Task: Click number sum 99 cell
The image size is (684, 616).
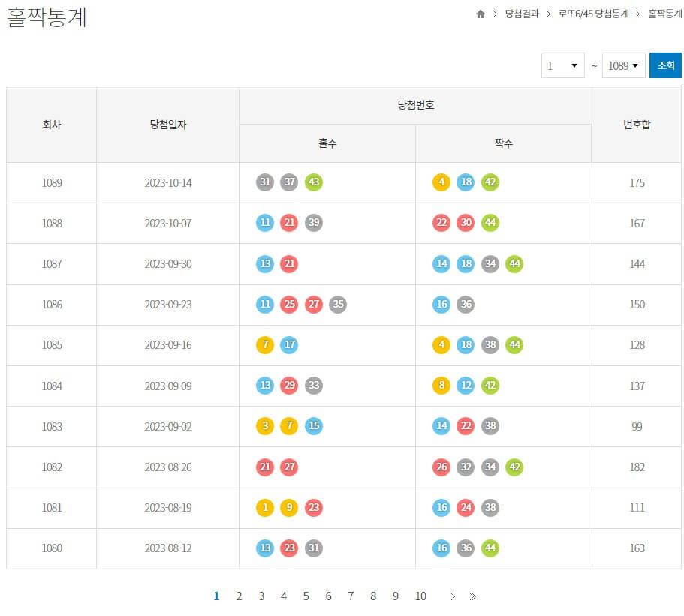Action: coord(637,426)
